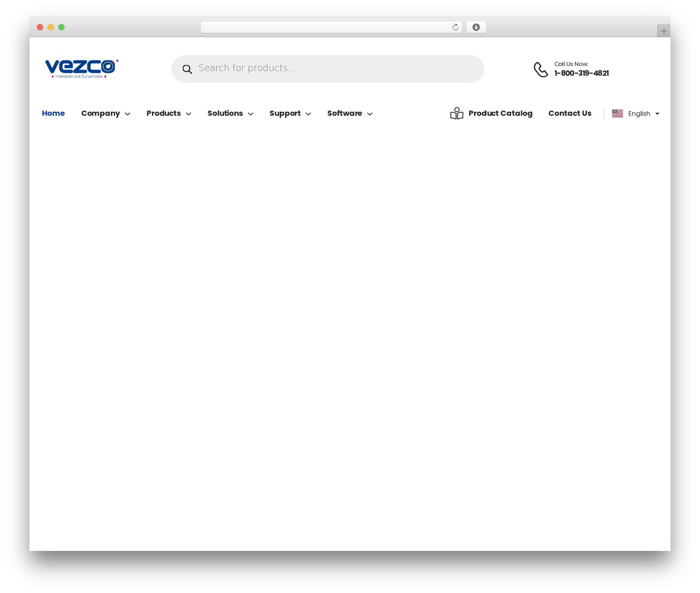Focus the Search for products field
700x593 pixels.
[328, 69]
